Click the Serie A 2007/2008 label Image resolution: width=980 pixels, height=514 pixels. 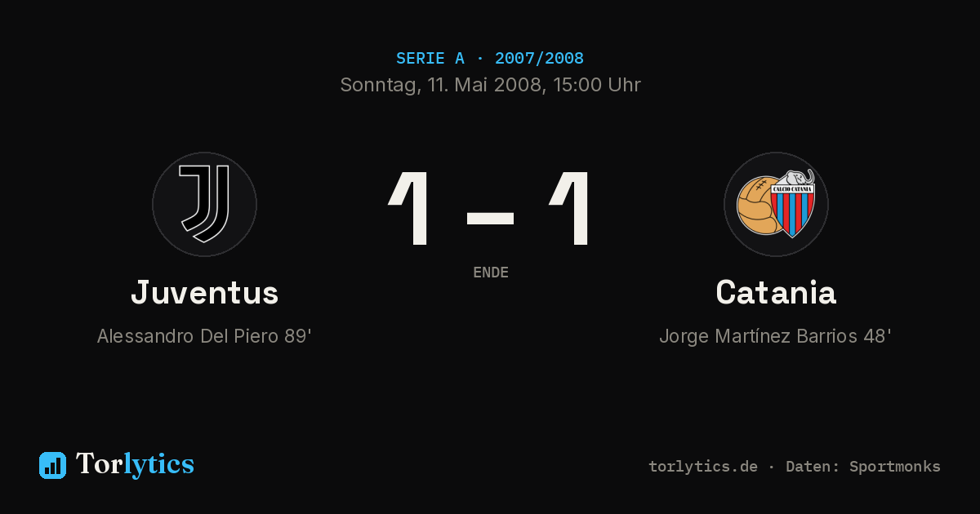point(490,58)
